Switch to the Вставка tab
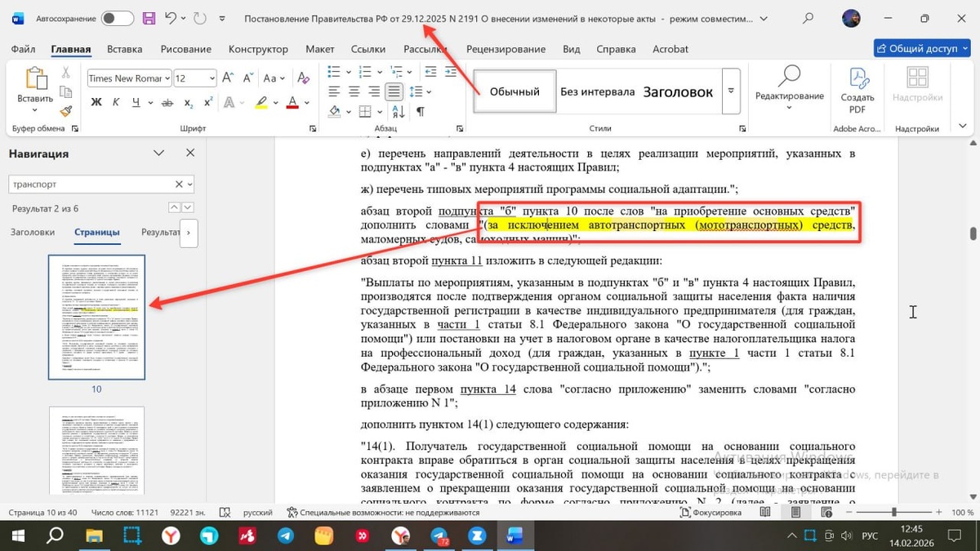The width and height of the screenshot is (980, 551). [x=125, y=49]
